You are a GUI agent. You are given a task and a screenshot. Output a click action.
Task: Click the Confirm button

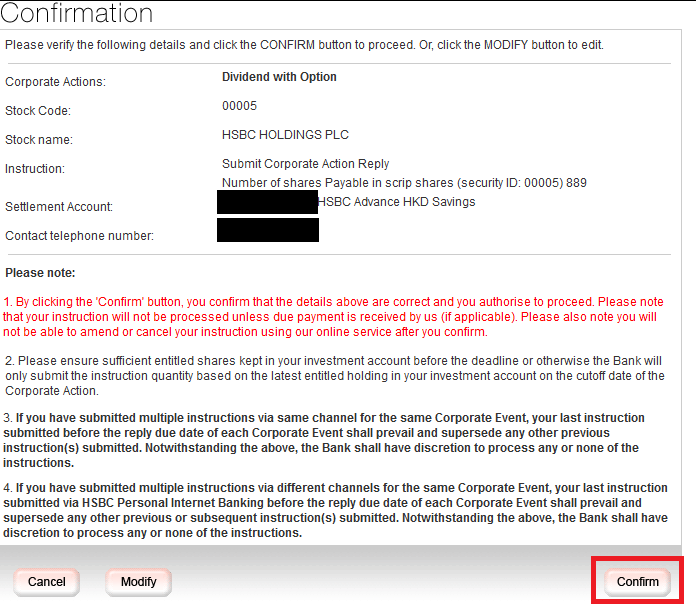pos(637,582)
